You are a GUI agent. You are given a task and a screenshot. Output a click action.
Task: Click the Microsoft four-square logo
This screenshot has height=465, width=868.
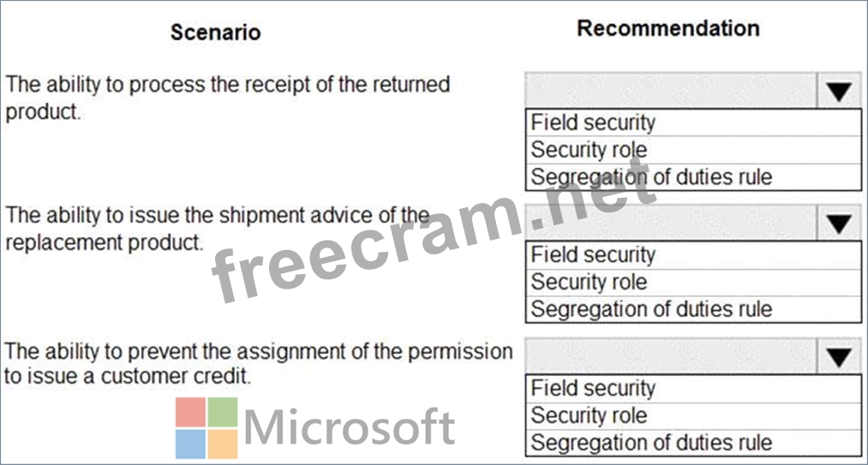tap(207, 427)
